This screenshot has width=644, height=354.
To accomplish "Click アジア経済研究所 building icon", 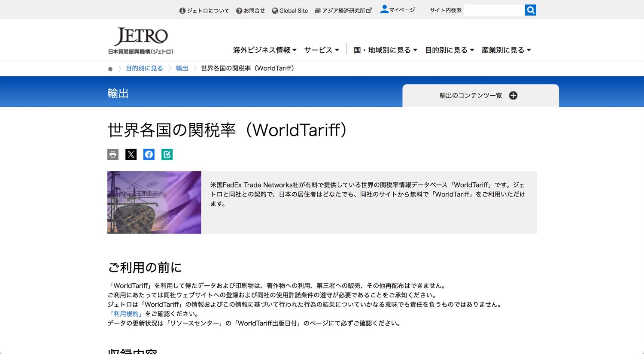I will point(318,11).
